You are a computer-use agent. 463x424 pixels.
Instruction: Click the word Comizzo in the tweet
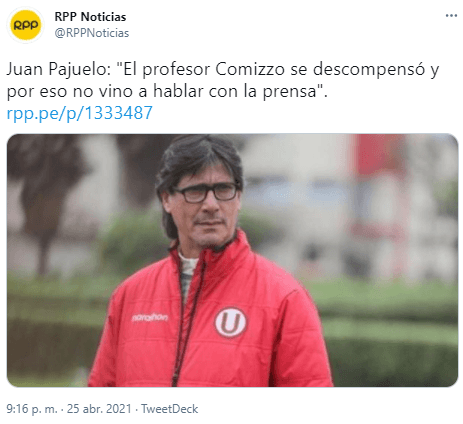250,69
